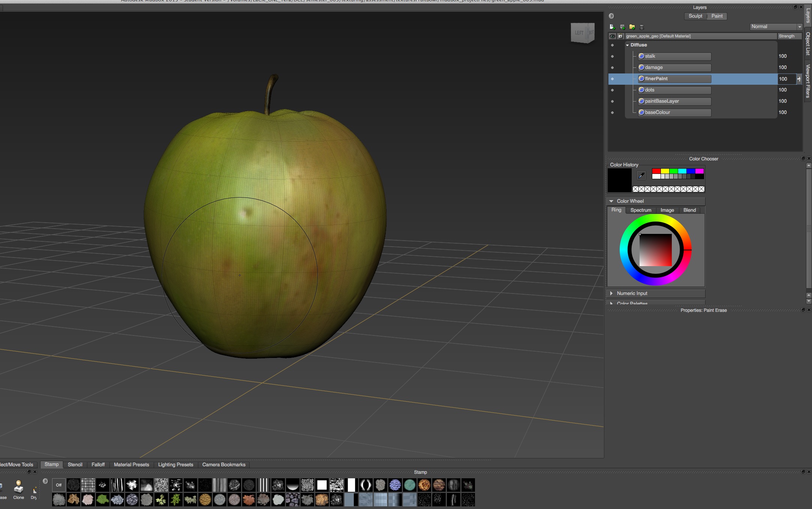
Task: Switch to the Stencil tab
Action: pos(75,464)
